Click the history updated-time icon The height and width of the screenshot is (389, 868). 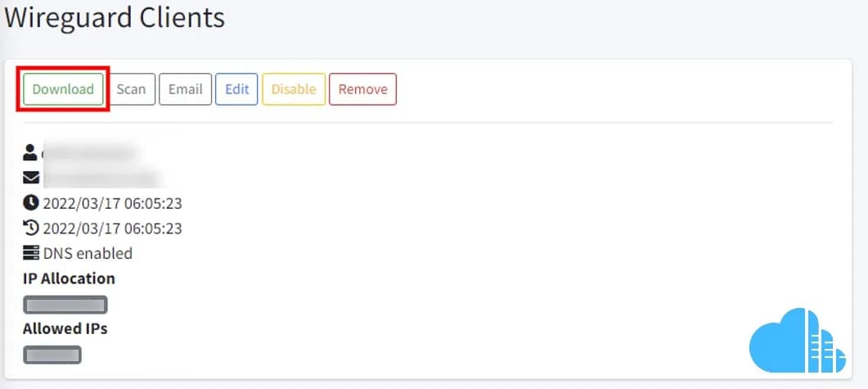pos(31,228)
